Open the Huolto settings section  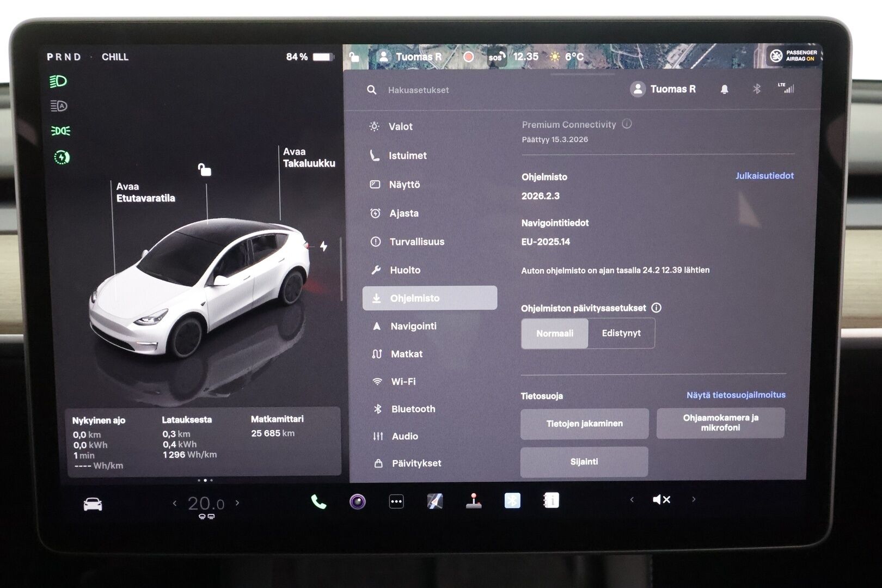pos(406,269)
